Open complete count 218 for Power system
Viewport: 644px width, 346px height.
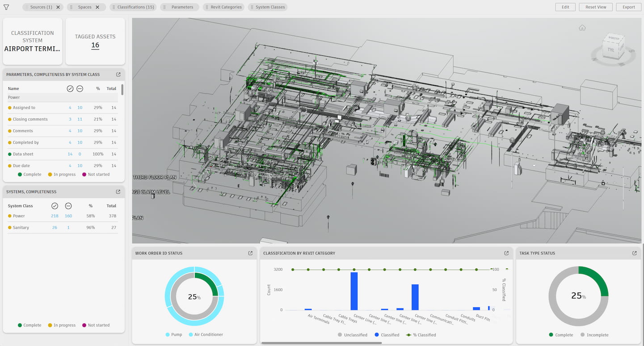point(55,216)
